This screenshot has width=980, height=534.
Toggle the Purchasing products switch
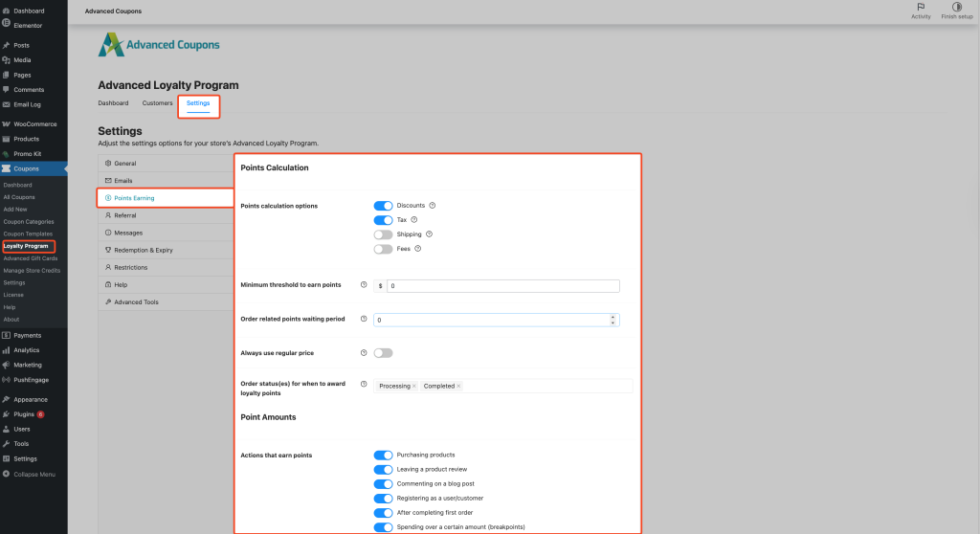383,456
